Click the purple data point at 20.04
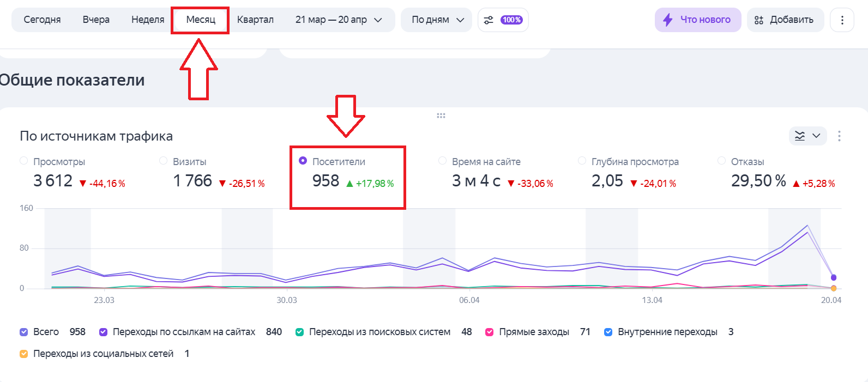868x382 pixels. click(833, 277)
